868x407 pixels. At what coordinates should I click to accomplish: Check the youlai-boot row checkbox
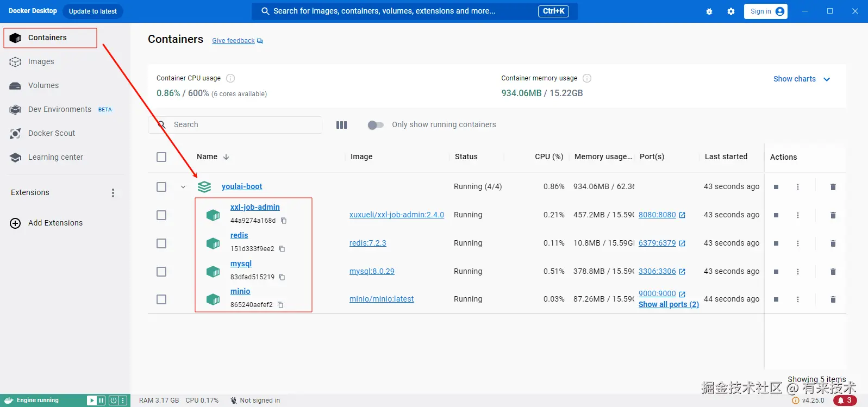161,187
